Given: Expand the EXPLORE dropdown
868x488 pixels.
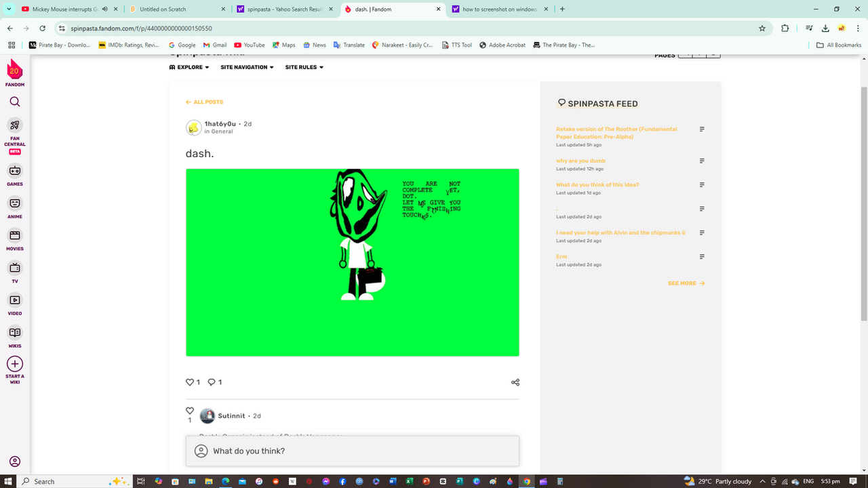Looking at the screenshot, I should 189,67.
